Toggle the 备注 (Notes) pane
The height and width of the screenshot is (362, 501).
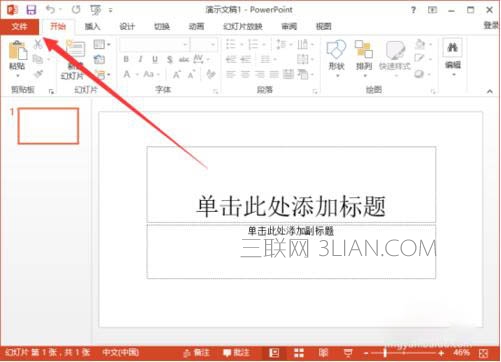point(197,353)
